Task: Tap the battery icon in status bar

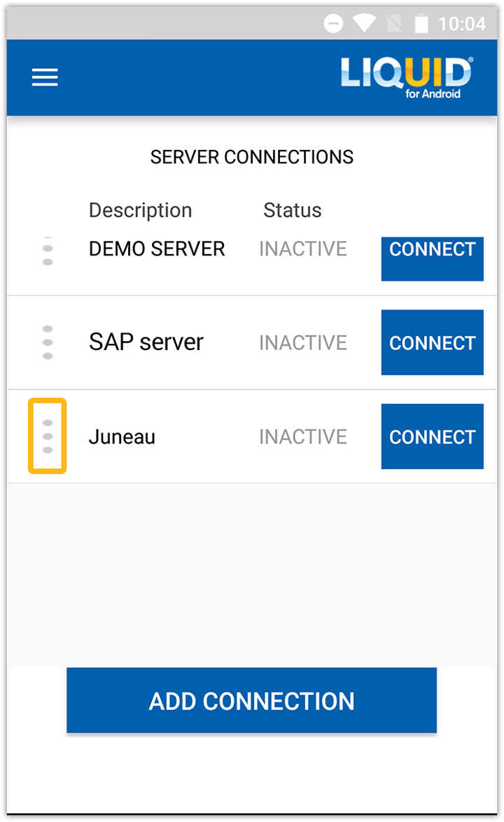Action: (x=421, y=25)
